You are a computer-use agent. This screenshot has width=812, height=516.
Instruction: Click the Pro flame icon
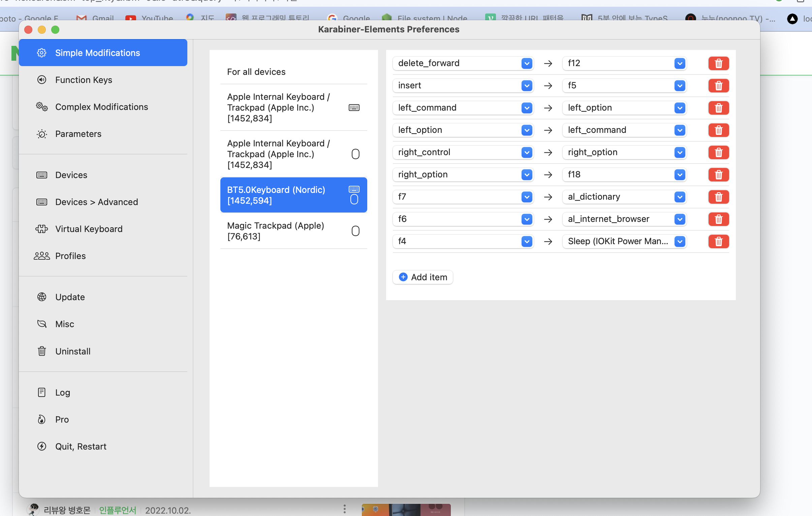41,419
